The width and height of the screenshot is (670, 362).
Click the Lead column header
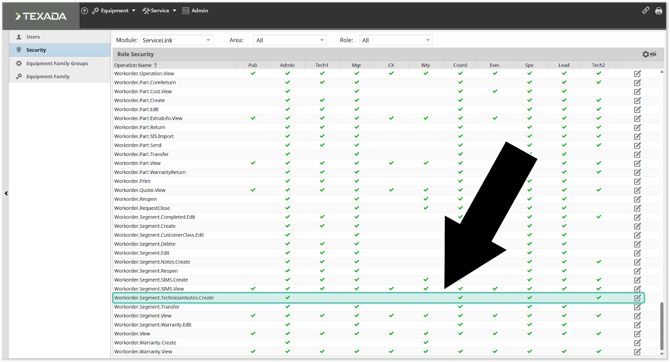click(x=564, y=65)
